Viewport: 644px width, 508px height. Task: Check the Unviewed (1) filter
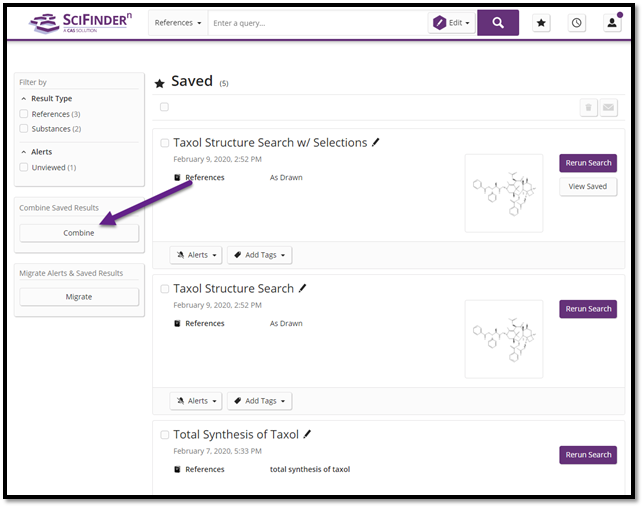(x=24, y=167)
